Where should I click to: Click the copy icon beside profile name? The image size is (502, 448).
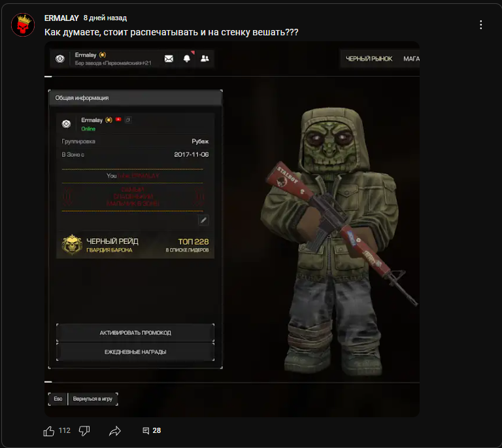pos(128,120)
